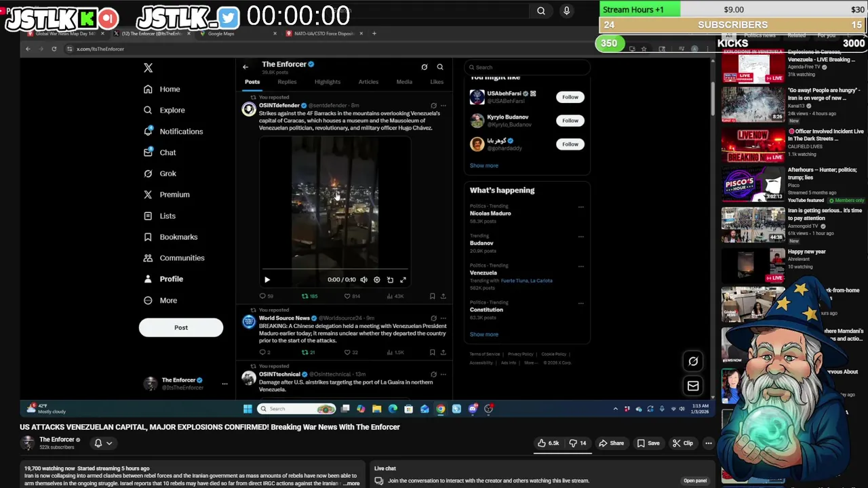868x488 pixels.
Task: Switch to the Highlights tab
Action: click(328, 82)
